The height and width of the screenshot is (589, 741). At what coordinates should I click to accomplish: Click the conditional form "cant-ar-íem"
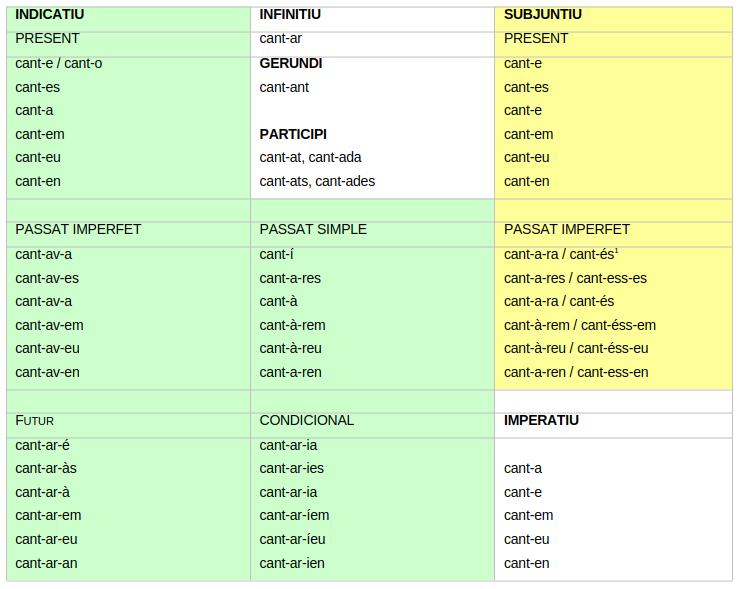(x=294, y=515)
